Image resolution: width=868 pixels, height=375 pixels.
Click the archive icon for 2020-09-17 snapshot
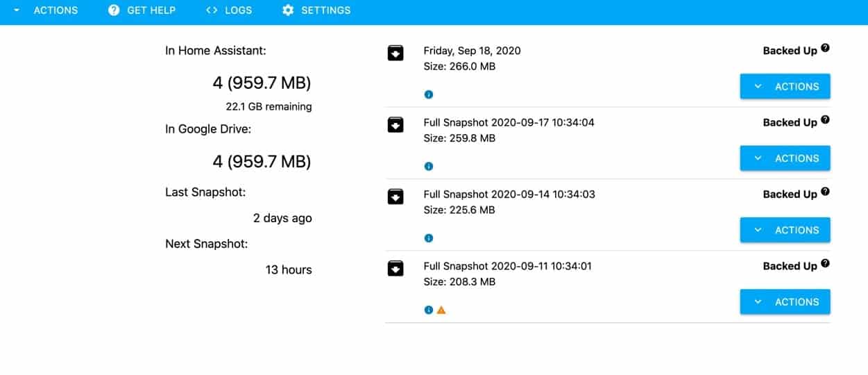(x=395, y=124)
